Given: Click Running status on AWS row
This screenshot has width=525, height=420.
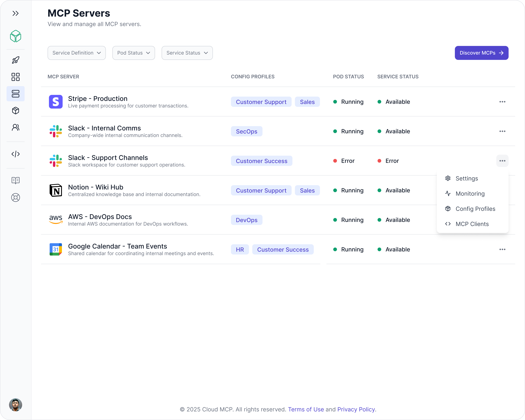Looking at the screenshot, I should point(348,220).
